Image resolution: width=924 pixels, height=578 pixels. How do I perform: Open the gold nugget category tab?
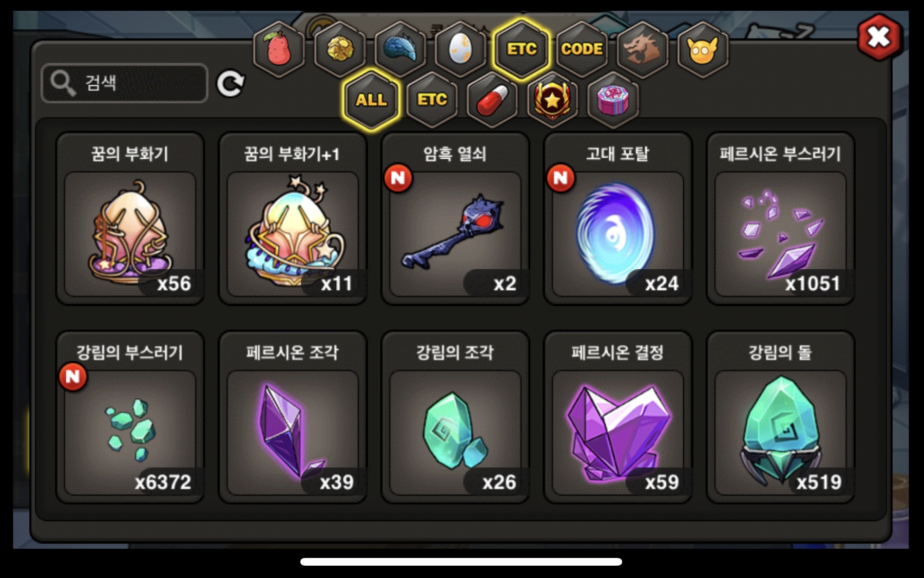coord(339,49)
